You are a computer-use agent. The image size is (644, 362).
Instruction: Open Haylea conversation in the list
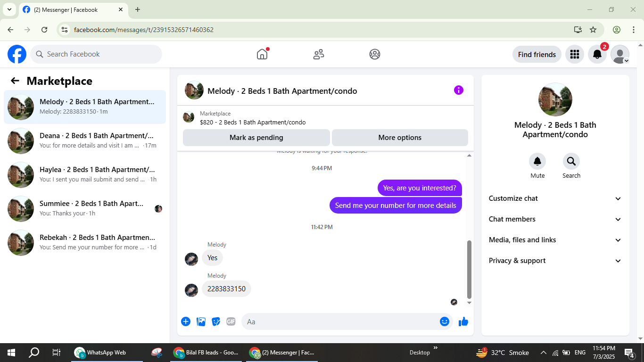coord(85,175)
